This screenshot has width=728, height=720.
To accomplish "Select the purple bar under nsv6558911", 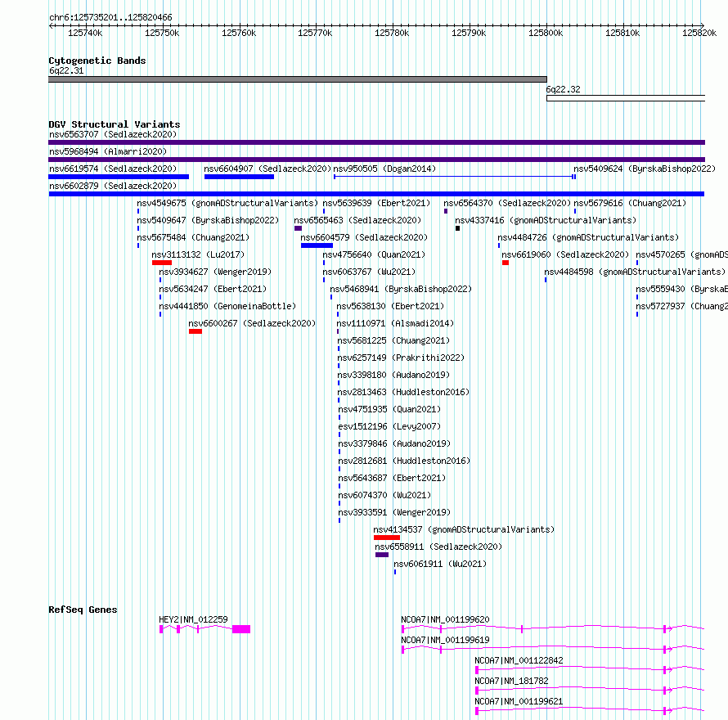I will [x=382, y=555].
